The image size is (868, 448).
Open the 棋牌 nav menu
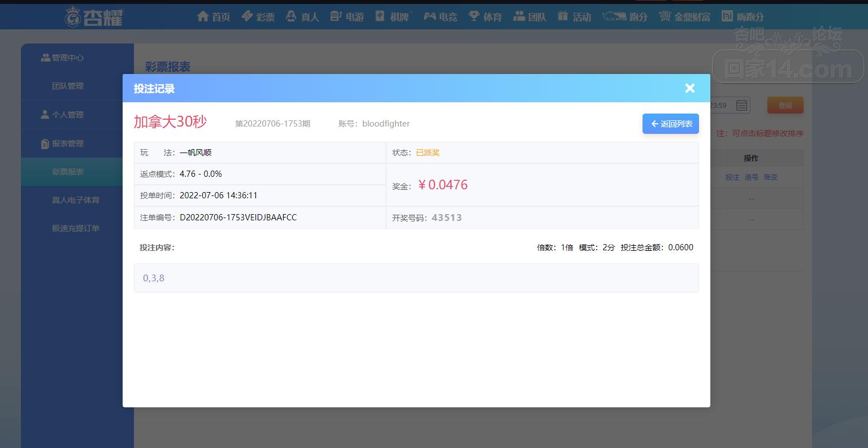point(392,16)
